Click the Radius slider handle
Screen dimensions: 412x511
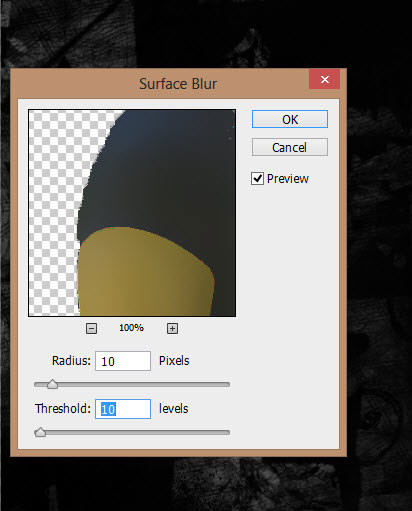[52, 384]
